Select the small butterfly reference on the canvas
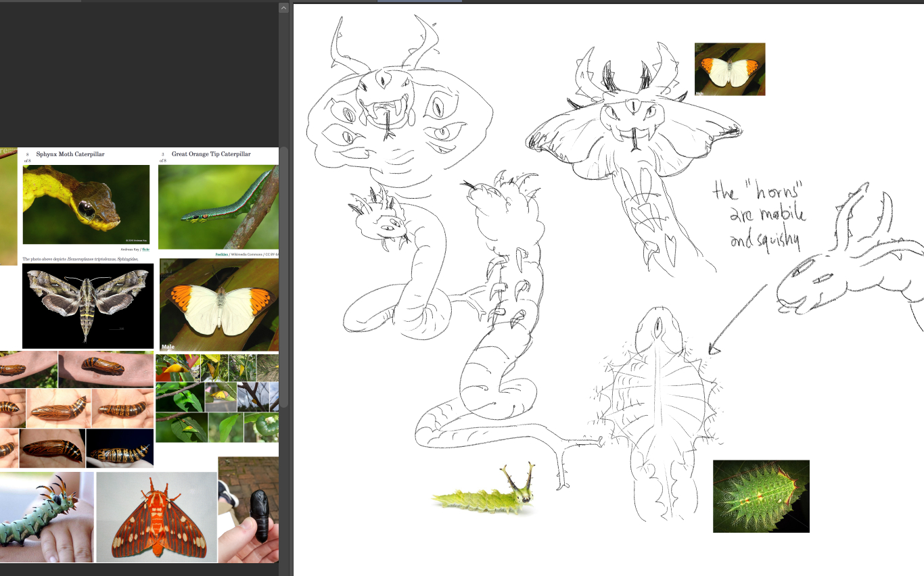 point(729,69)
